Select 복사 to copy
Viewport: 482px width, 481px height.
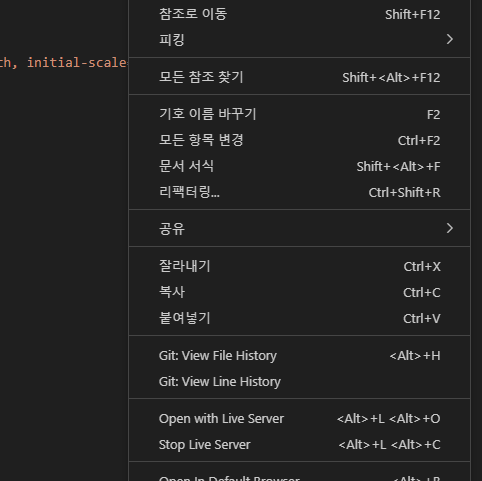coord(299,292)
